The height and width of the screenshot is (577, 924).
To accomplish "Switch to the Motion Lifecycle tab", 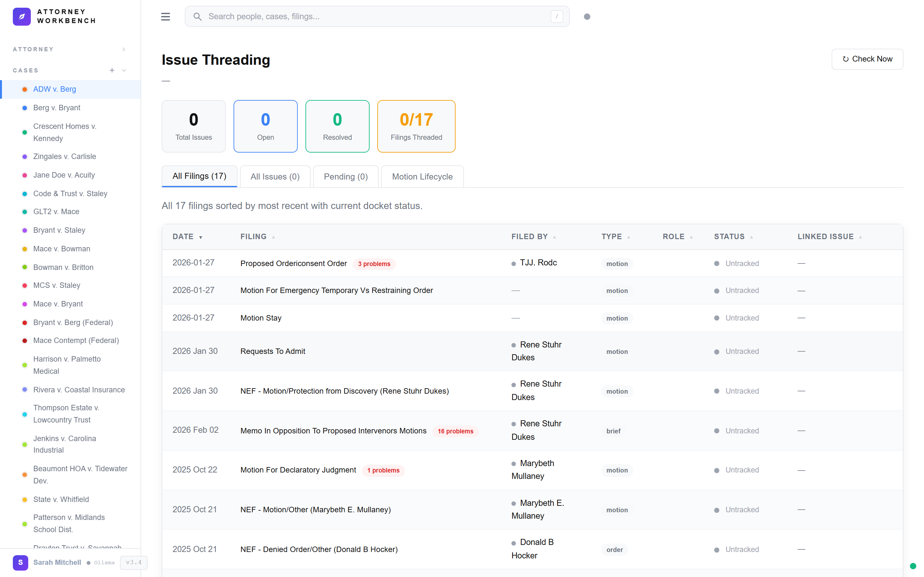I will coord(422,176).
